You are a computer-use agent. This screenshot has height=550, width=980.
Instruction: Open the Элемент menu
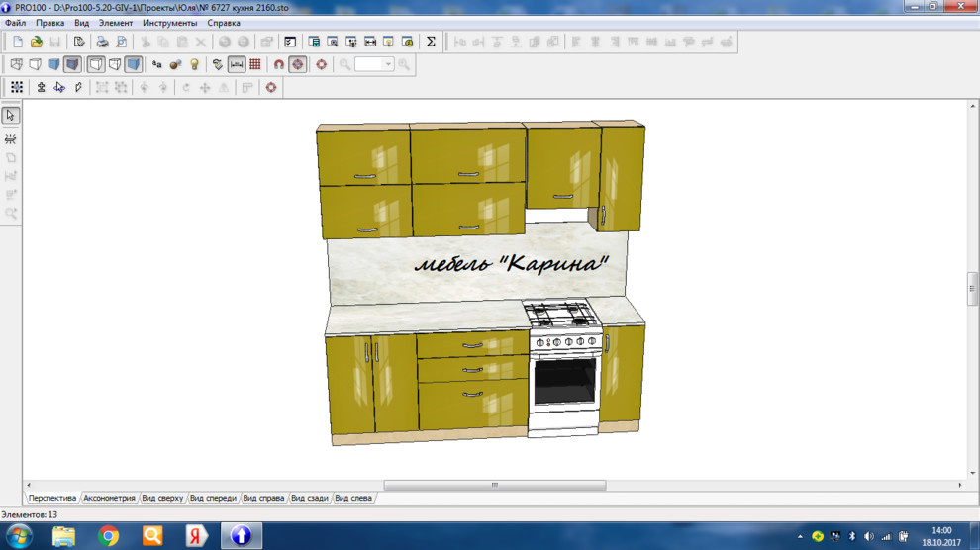[116, 23]
